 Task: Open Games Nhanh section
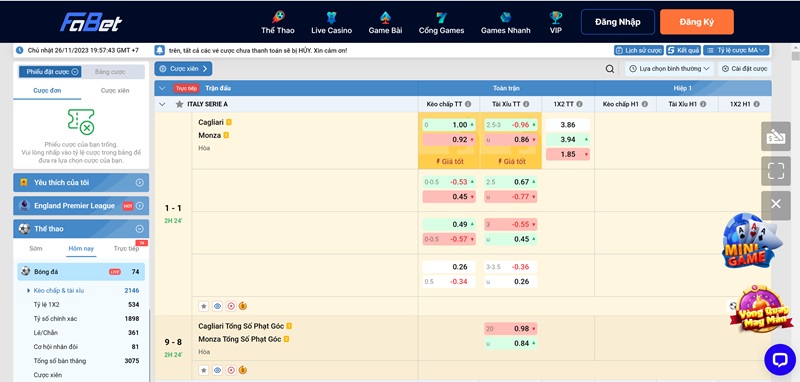(x=505, y=22)
